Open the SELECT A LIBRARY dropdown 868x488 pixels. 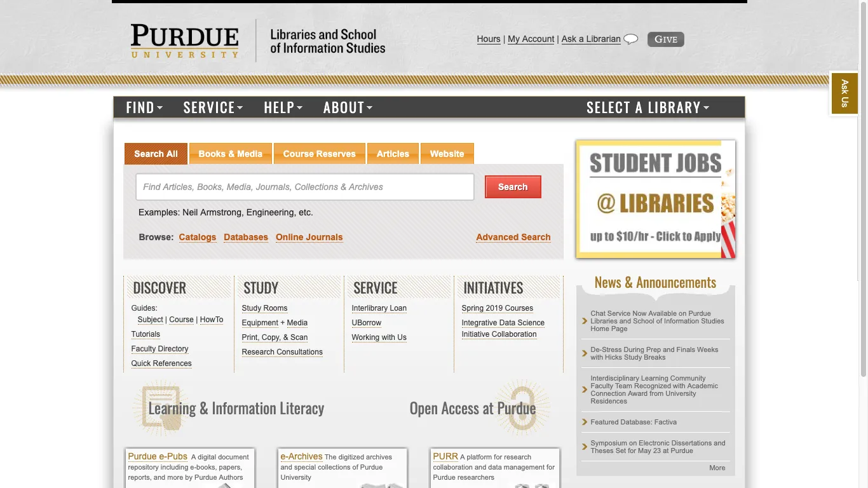point(648,107)
